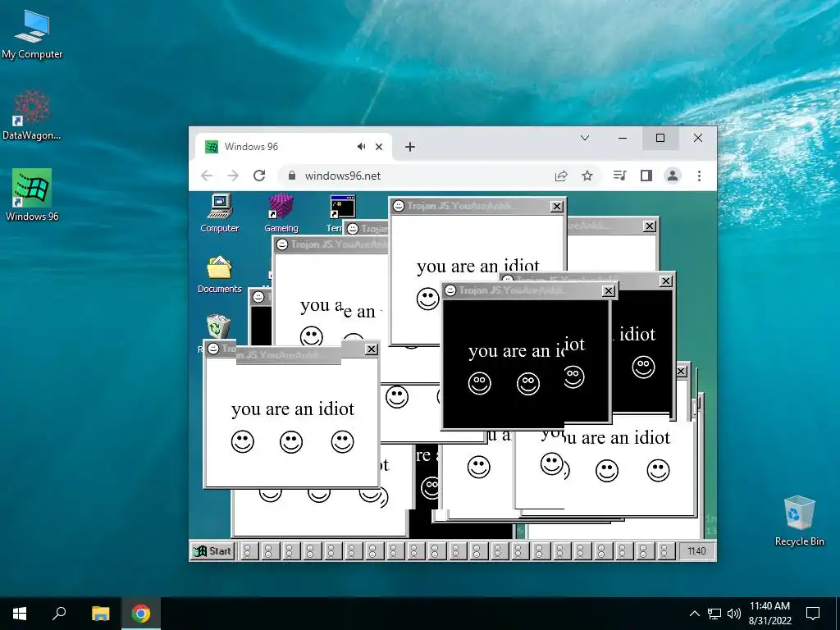The height and width of the screenshot is (630, 840).
Task: Open My Computer desktop icon
Action: point(32,34)
